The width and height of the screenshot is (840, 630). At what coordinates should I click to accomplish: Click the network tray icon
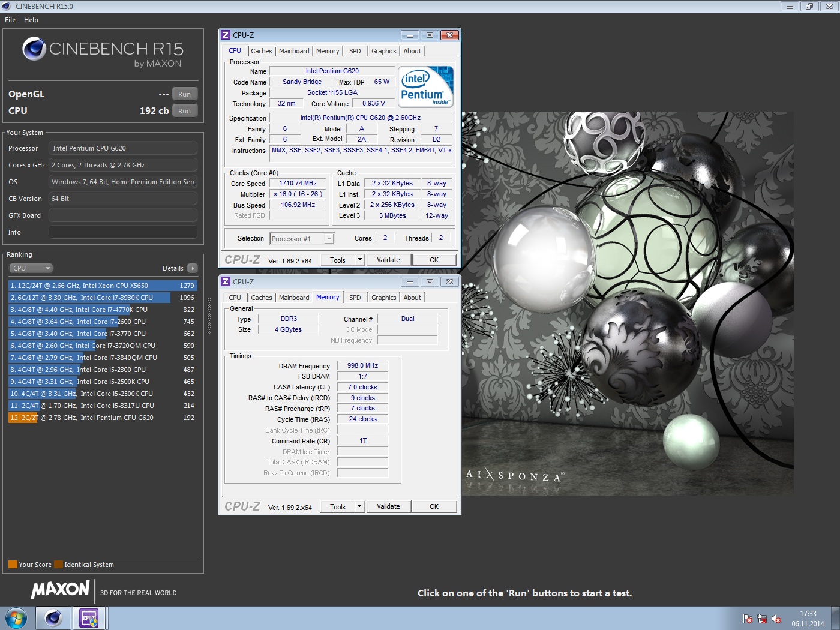tap(762, 619)
